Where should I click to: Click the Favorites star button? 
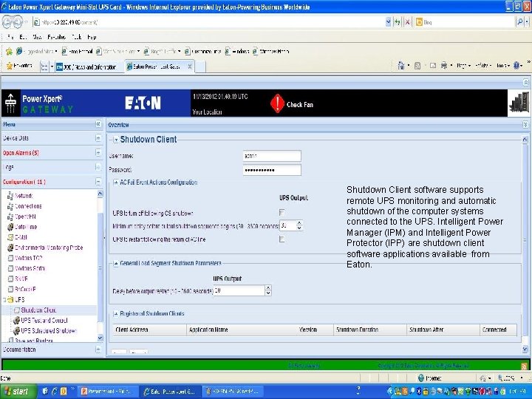pyautogui.click(x=20, y=66)
